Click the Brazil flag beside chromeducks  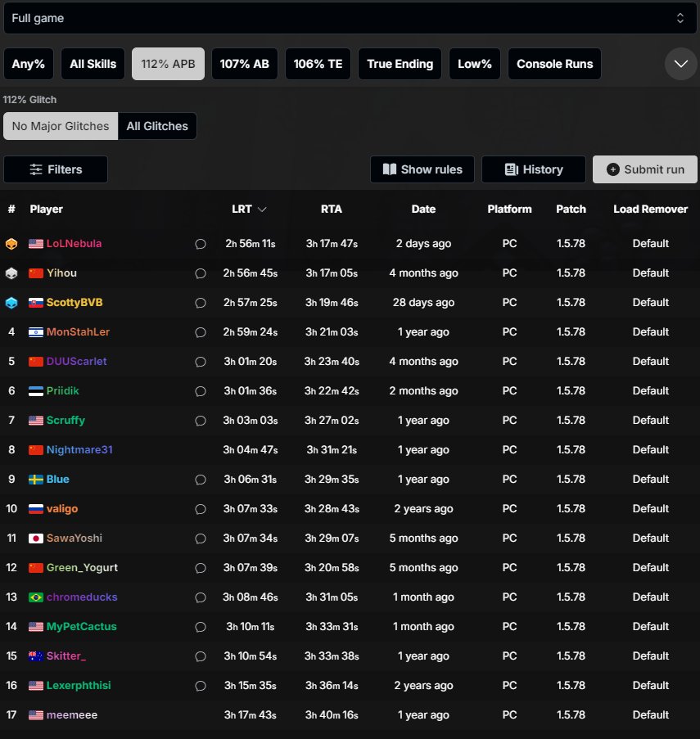point(36,597)
